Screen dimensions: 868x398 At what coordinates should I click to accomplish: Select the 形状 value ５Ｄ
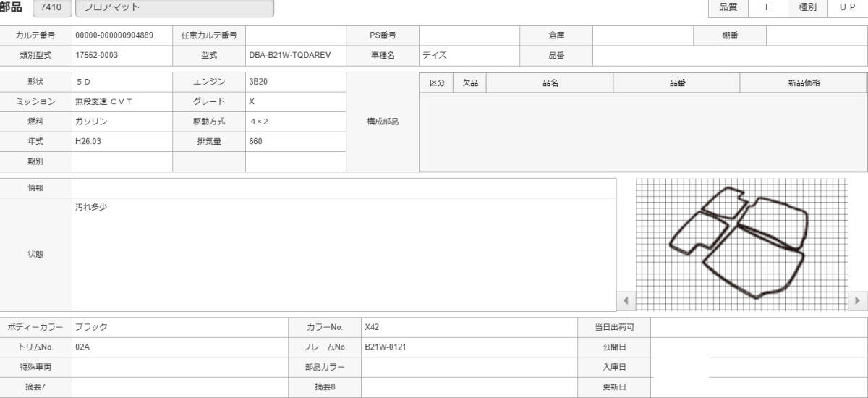point(83,82)
